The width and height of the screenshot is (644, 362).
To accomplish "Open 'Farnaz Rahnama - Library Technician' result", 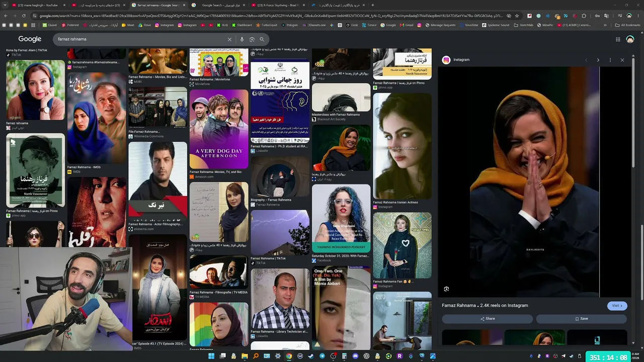I will click(280, 299).
